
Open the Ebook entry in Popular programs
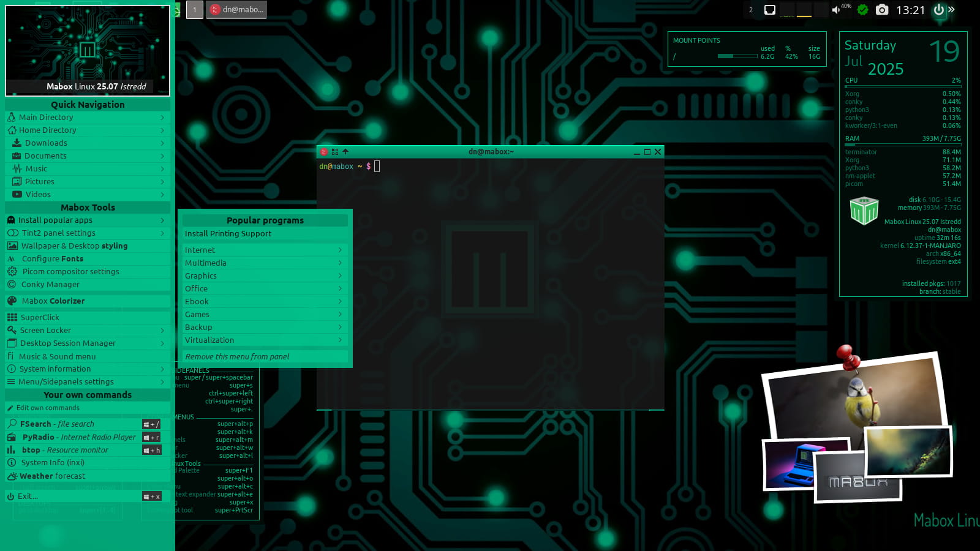click(265, 301)
